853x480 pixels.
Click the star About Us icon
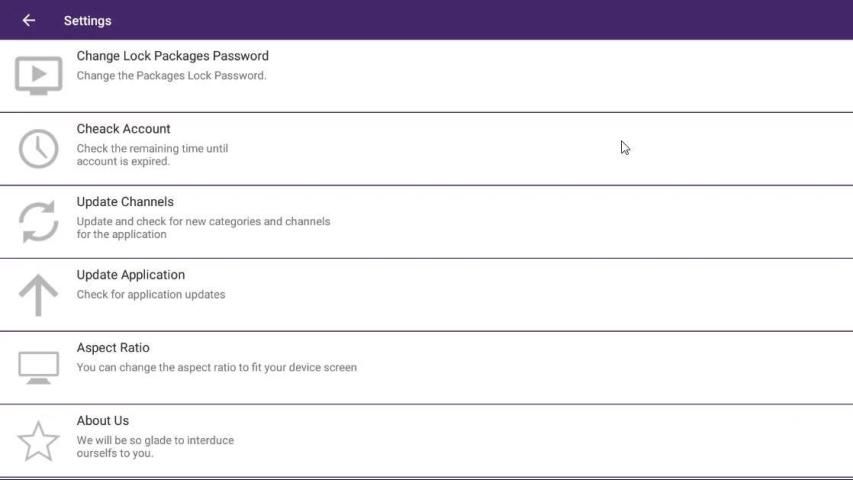(x=39, y=441)
